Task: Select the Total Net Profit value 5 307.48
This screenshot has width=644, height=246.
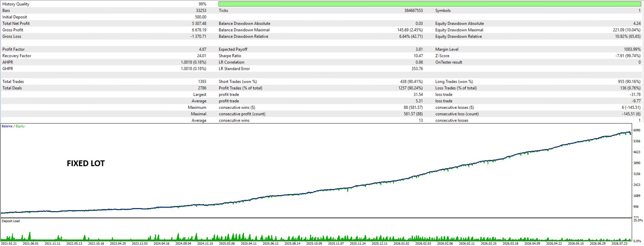Action: click(x=199, y=24)
